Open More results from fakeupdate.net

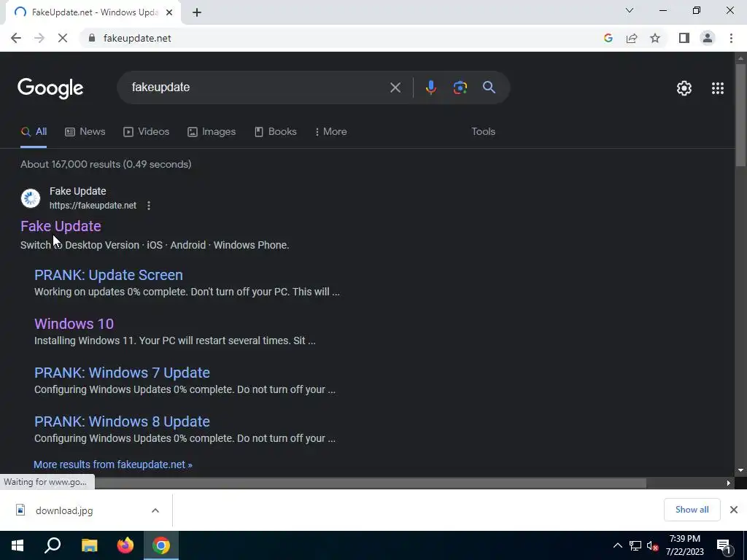coord(113,464)
